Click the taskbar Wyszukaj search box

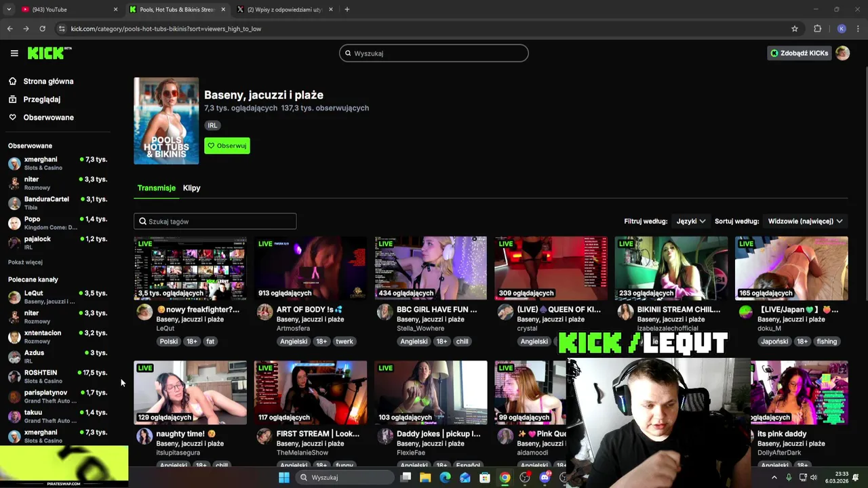coord(344,477)
